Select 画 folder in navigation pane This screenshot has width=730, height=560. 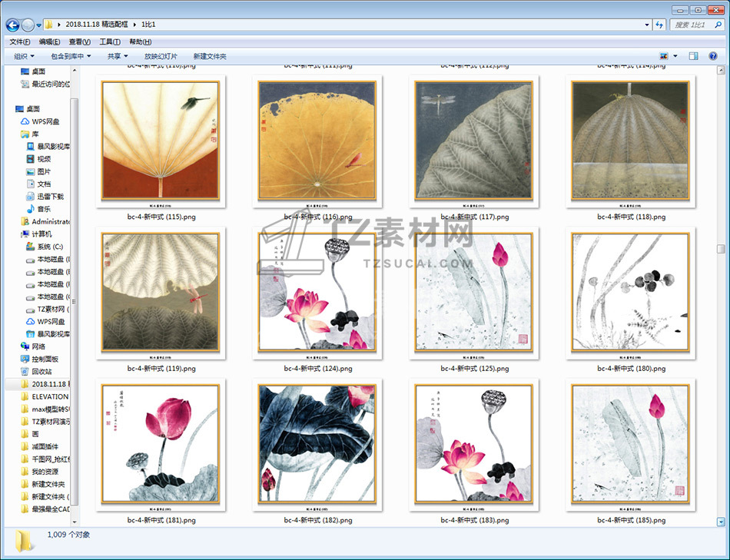(30, 434)
